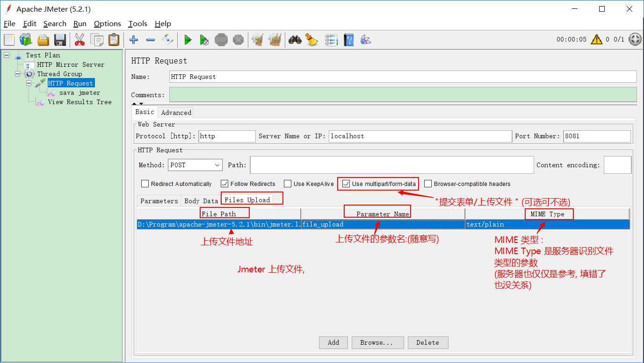The width and height of the screenshot is (644, 363).
Task: Click Start no pauses icon
Action: tap(204, 40)
